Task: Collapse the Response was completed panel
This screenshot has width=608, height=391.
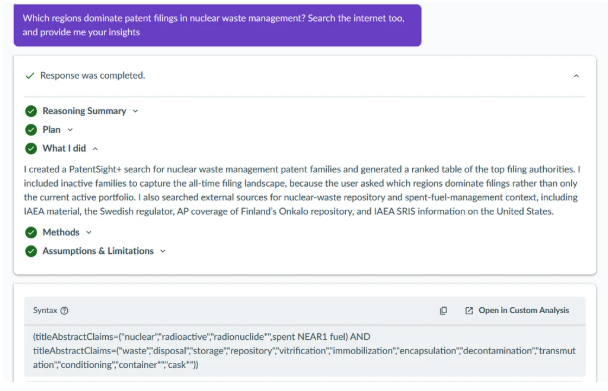Action: pos(576,76)
